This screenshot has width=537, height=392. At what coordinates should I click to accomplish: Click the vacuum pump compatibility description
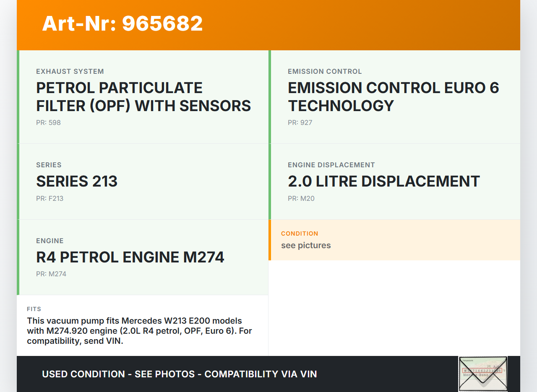point(139,331)
